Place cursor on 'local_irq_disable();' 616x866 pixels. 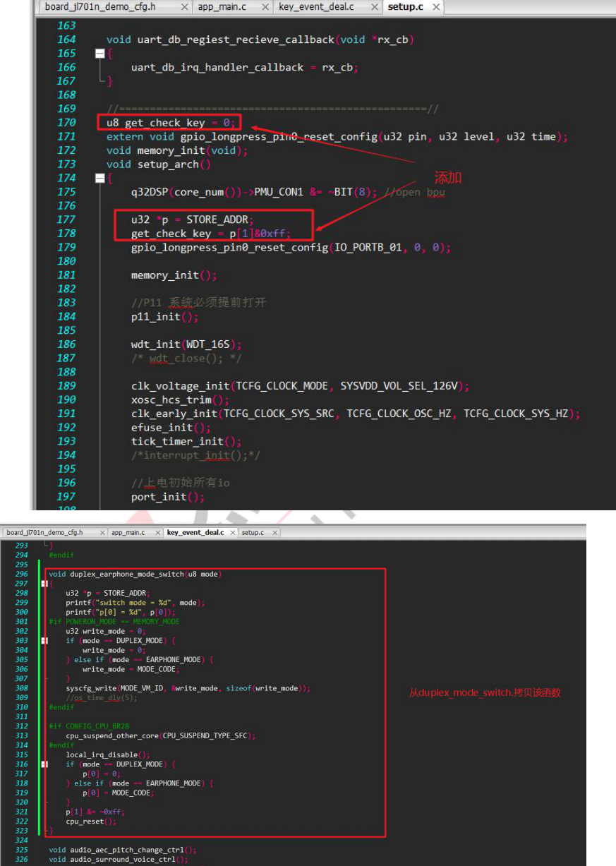pyautogui.click(x=108, y=754)
